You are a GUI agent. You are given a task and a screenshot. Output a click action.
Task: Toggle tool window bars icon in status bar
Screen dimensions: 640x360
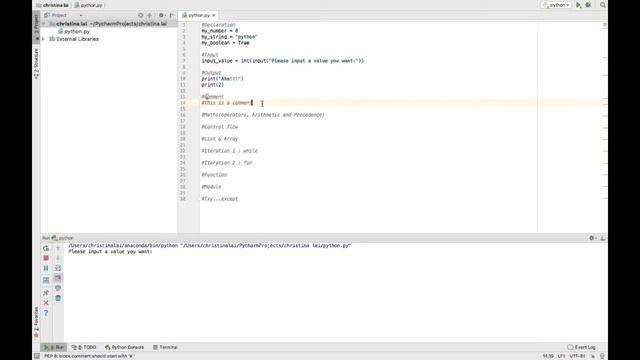click(x=37, y=356)
